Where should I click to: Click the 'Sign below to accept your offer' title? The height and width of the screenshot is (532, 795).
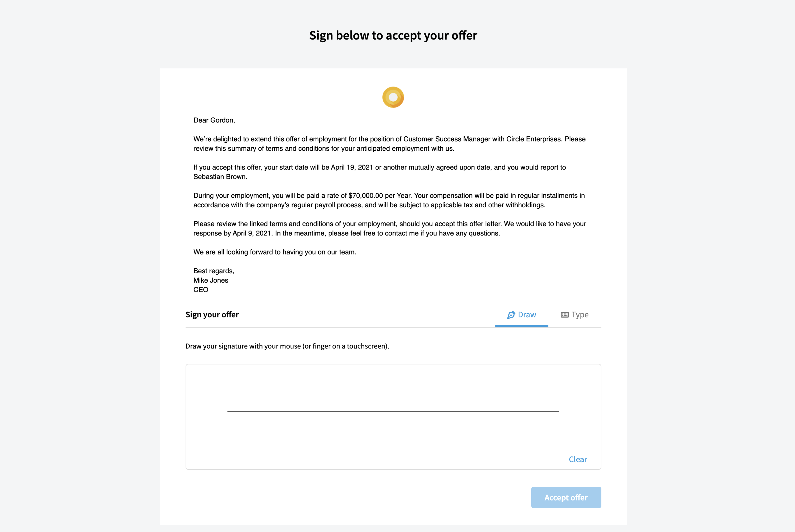pos(393,36)
